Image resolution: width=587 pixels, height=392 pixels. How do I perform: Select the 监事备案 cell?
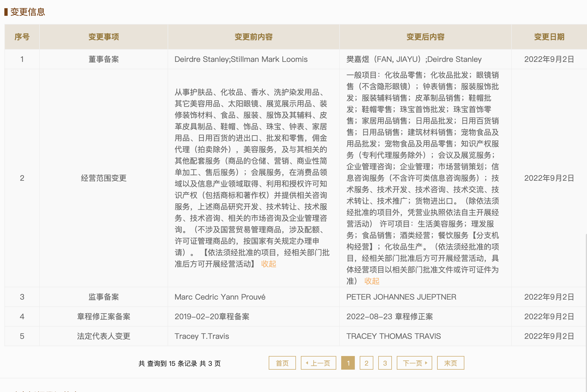point(104,297)
